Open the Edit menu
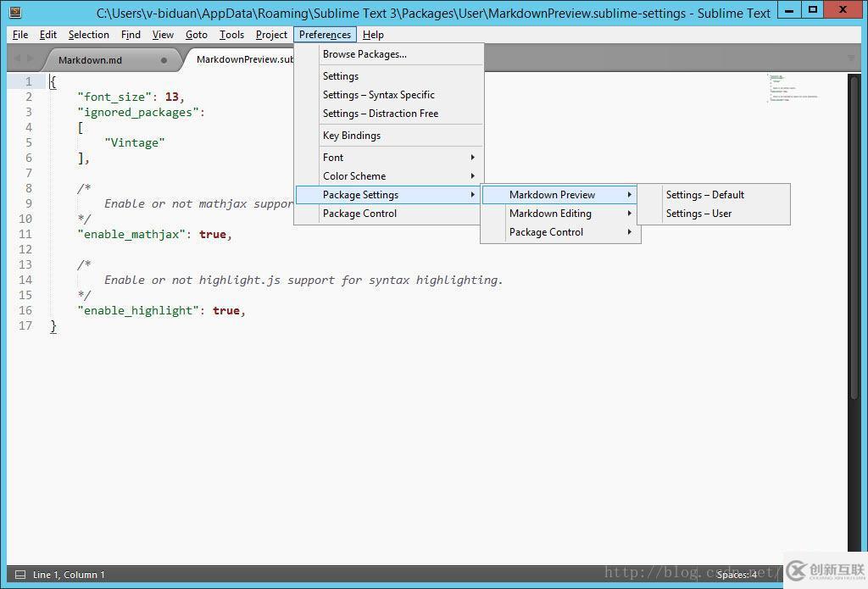Screen dimensions: 868x589 point(48,35)
